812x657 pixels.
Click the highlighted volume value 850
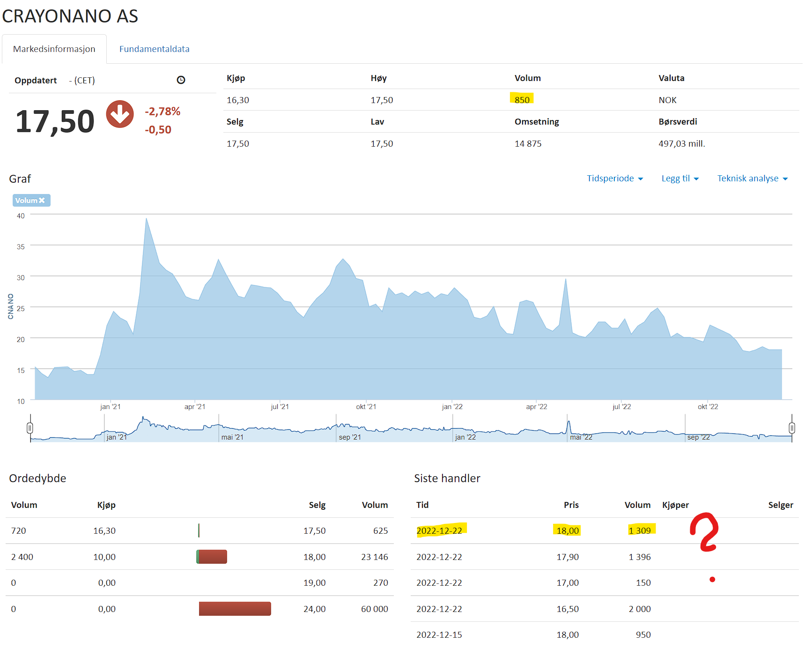tap(522, 100)
